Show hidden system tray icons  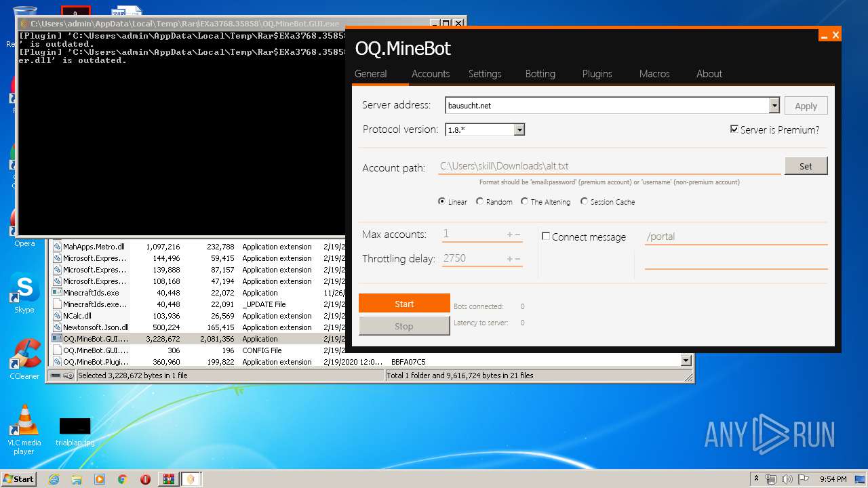pos(757,479)
